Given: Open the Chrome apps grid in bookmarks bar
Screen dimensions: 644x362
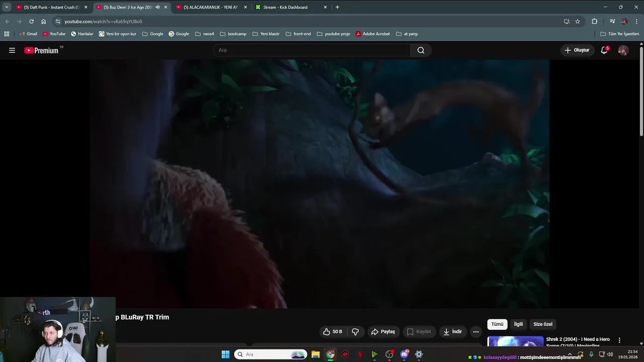Looking at the screenshot, I should pos(7,34).
